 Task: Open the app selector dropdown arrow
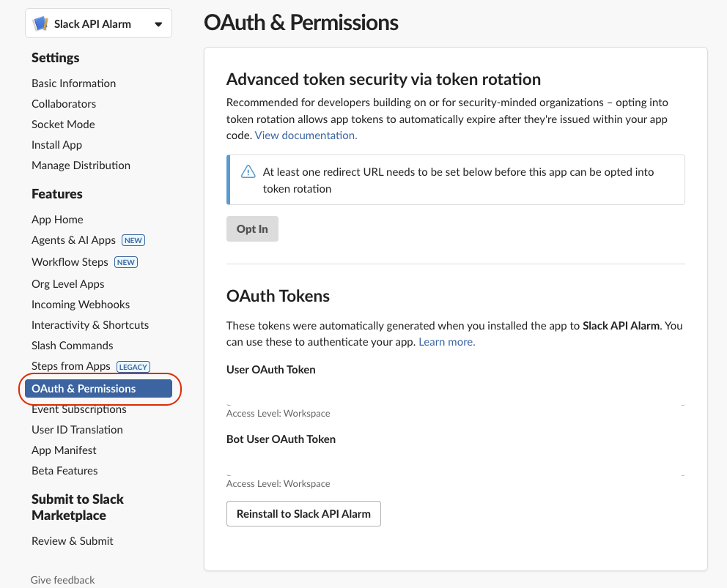(x=158, y=24)
